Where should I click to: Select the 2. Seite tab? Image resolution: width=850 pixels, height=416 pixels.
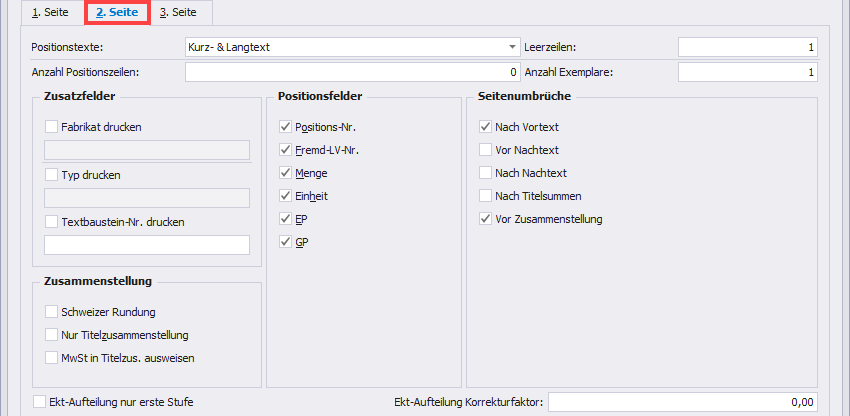(x=117, y=13)
